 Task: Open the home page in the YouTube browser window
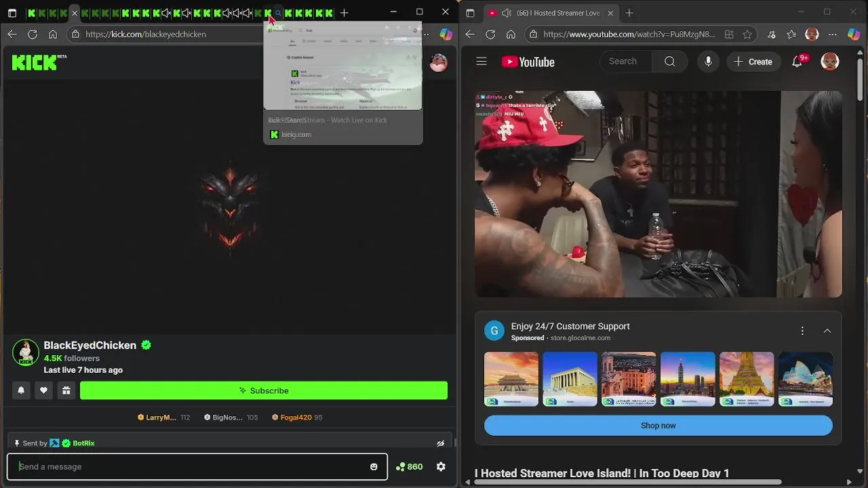tap(511, 34)
